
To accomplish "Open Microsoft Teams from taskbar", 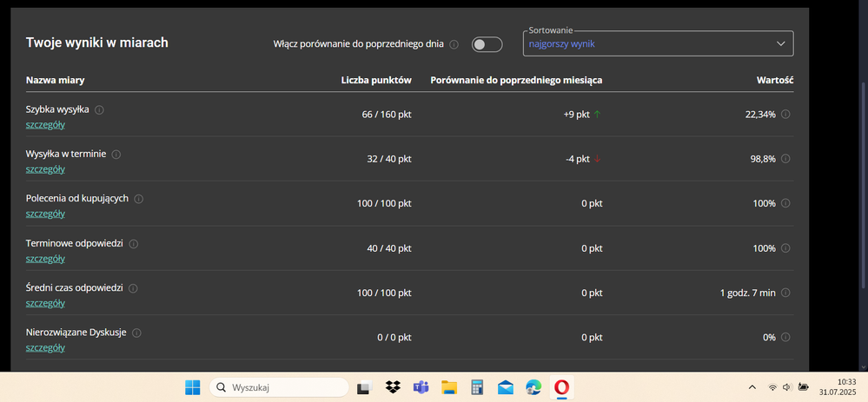I will 421,387.
